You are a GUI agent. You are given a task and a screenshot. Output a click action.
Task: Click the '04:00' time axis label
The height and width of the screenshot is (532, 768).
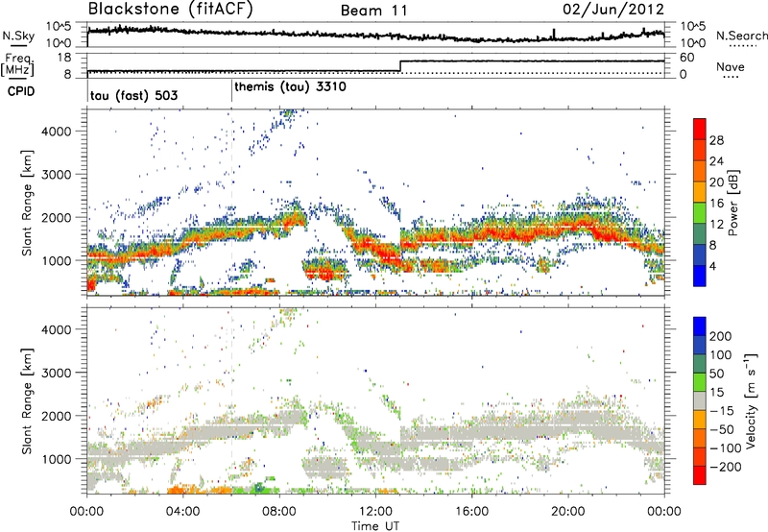coord(182,512)
